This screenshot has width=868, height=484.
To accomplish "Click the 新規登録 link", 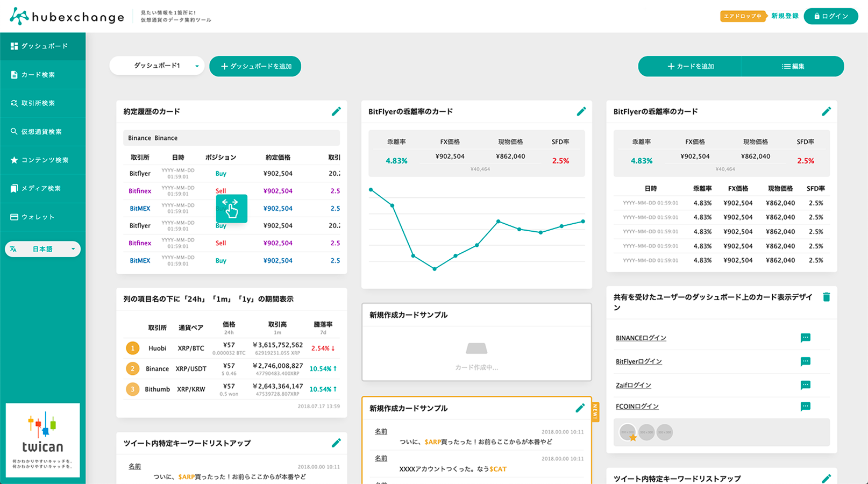I will (785, 16).
